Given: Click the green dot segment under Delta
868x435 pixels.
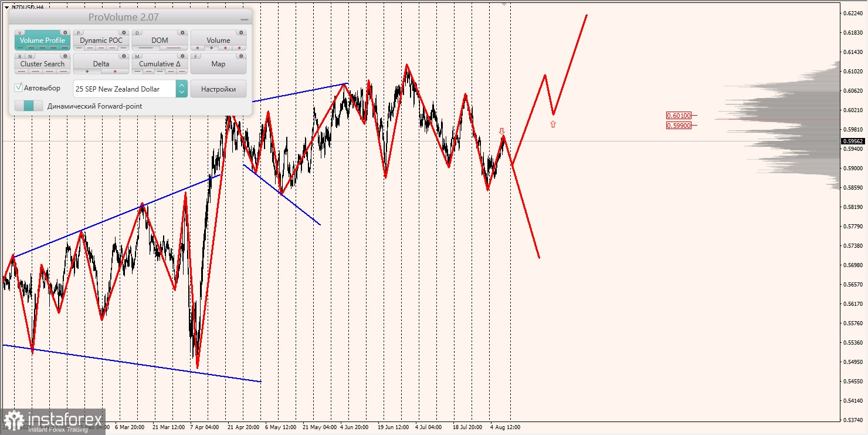Looking at the screenshot, I should (87, 71).
